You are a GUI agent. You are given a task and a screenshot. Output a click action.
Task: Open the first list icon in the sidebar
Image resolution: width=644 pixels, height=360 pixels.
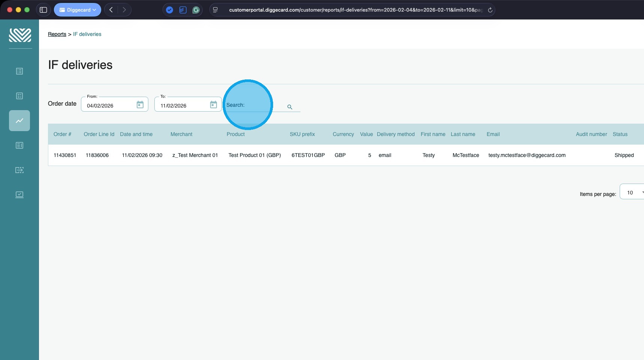[x=19, y=71]
